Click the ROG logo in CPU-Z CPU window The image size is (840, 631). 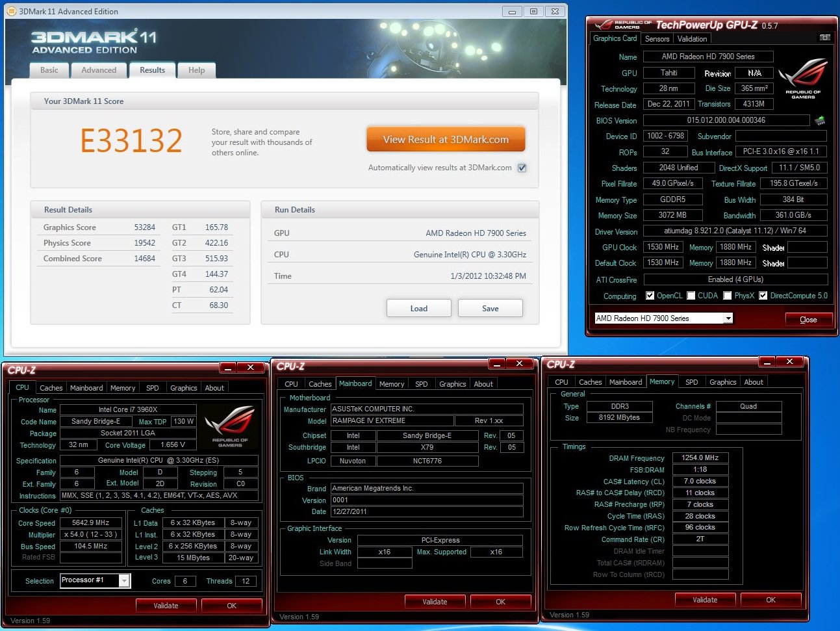click(230, 426)
